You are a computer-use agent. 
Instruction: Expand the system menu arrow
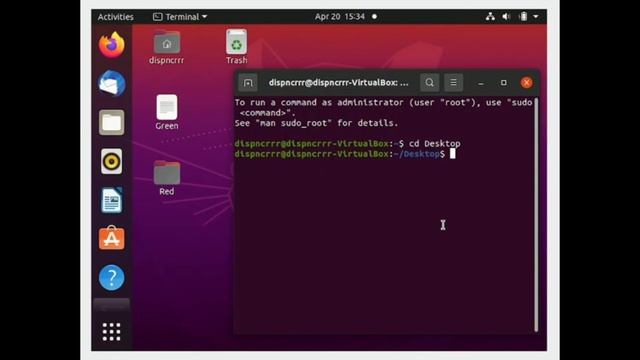pyautogui.click(x=536, y=17)
